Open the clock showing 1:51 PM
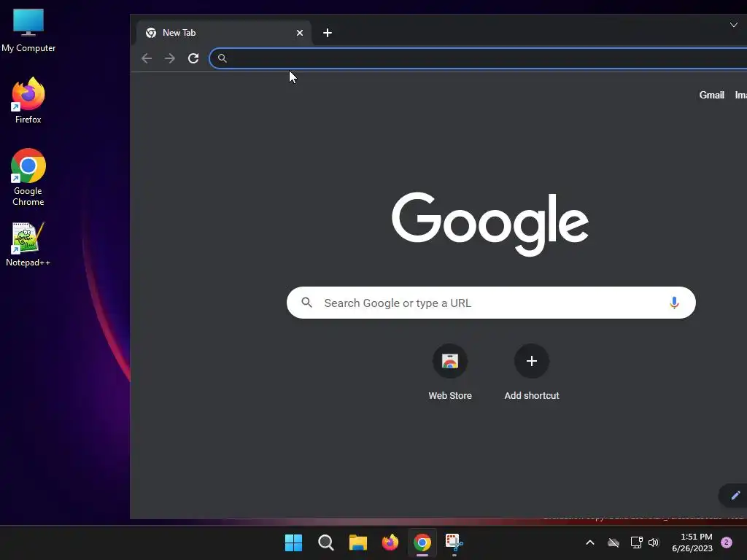Image resolution: width=747 pixels, height=560 pixels. tap(692, 542)
